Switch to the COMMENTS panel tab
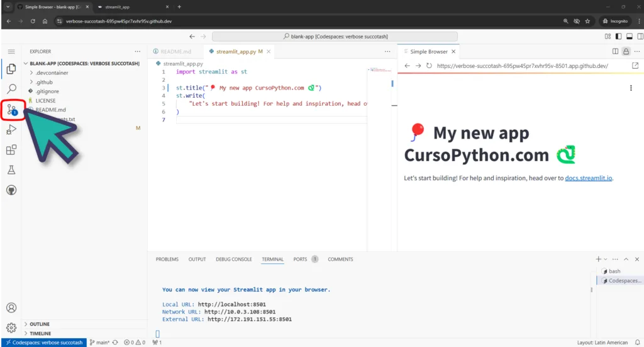This screenshot has width=644, height=347. pos(340,259)
